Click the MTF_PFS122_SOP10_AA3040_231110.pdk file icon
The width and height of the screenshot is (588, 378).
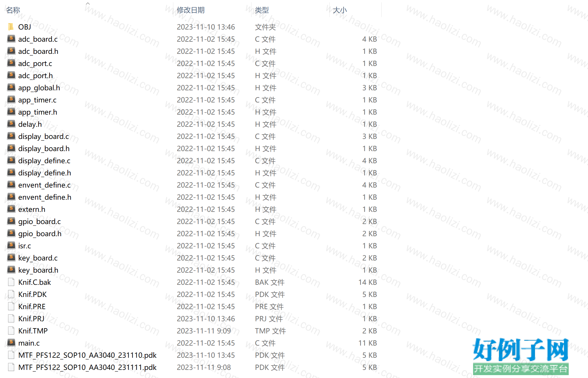click(x=11, y=355)
